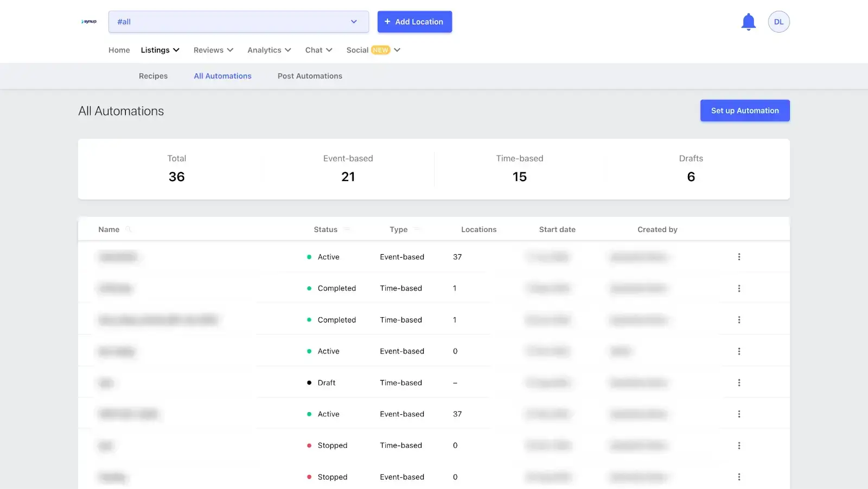
Task: Click the plus icon in Add Location
Action: (387, 22)
